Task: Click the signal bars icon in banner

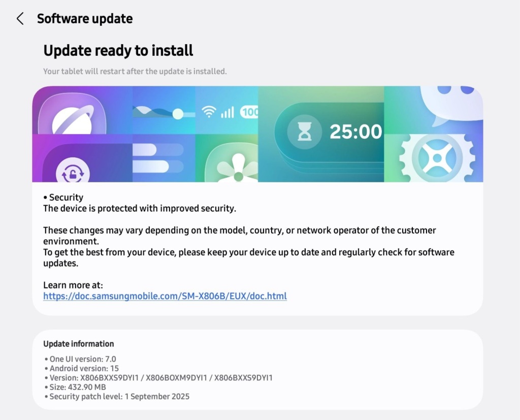Action: click(x=227, y=112)
